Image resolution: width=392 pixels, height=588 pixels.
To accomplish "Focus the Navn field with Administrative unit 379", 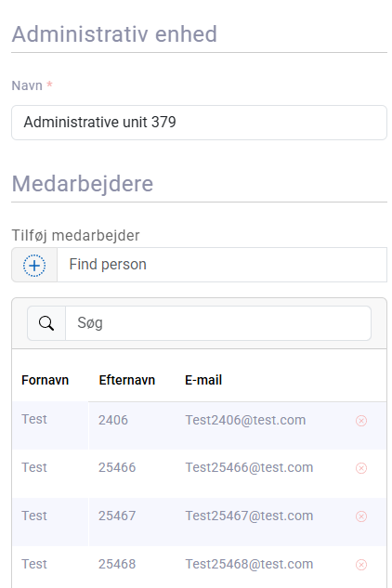I will click(199, 123).
